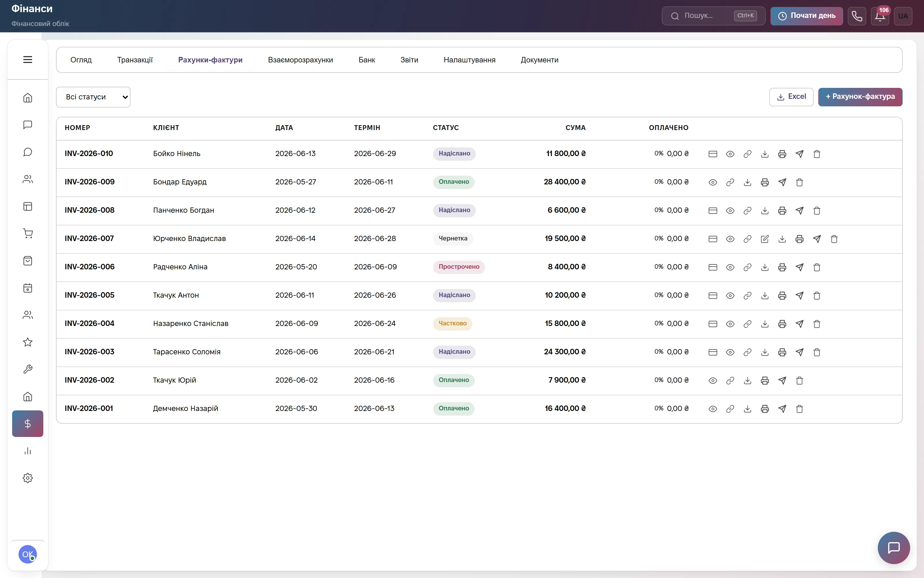This screenshot has height=578, width=924.
Task: Open bar chart analytics sidebar icon
Action: [x=27, y=451]
